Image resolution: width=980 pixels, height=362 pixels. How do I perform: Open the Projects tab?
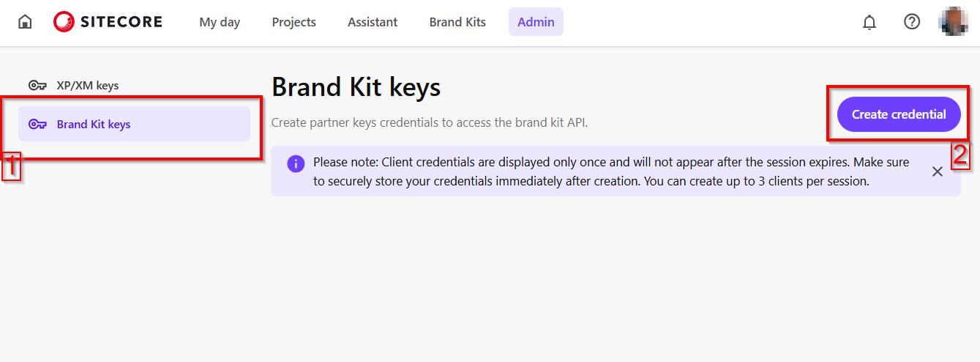(x=293, y=22)
